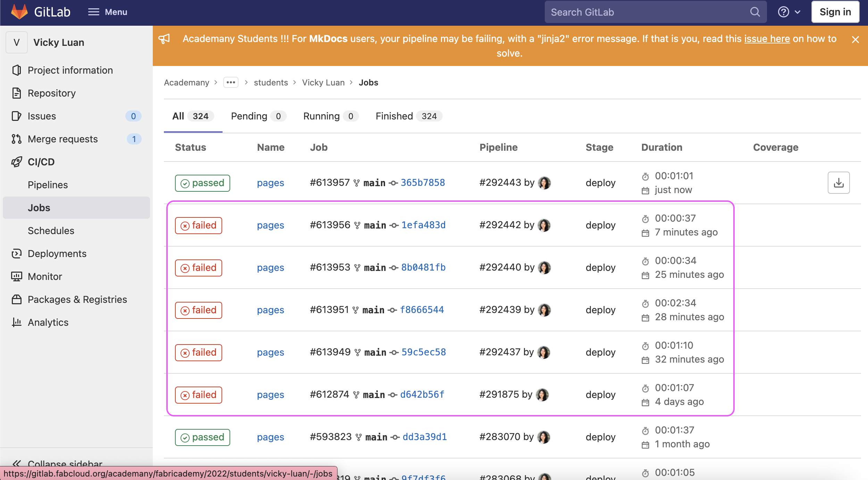Click user avatar beside pipeline #283070
The width and height of the screenshot is (868, 480).
coord(543,437)
